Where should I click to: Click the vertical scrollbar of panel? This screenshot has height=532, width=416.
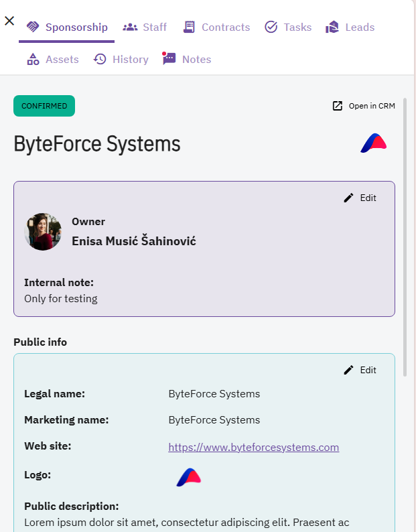[x=405, y=237]
